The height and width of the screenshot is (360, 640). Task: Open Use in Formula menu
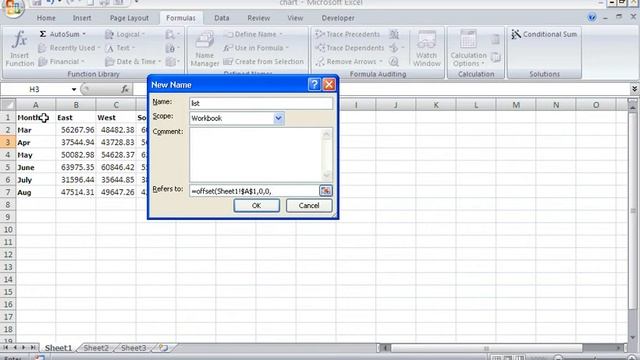256,48
